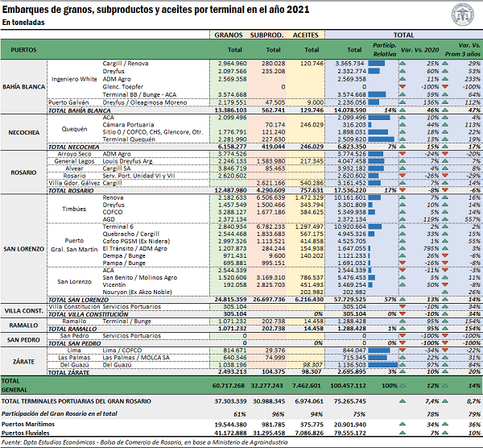Click 'Serv. Port. Unidad VI y VII' terminal name
Image resolution: width=483 pixels, height=448 pixels.
coord(138,176)
